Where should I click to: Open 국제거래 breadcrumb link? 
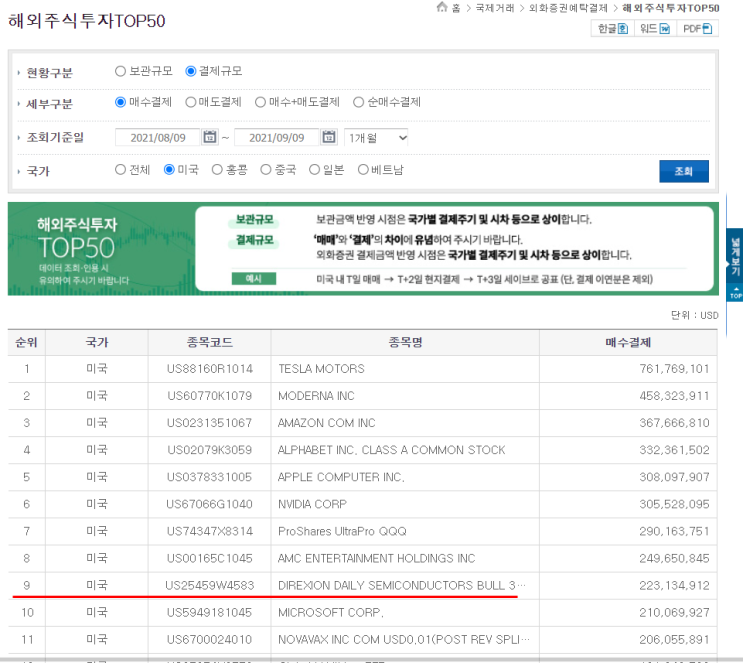[x=495, y=8]
